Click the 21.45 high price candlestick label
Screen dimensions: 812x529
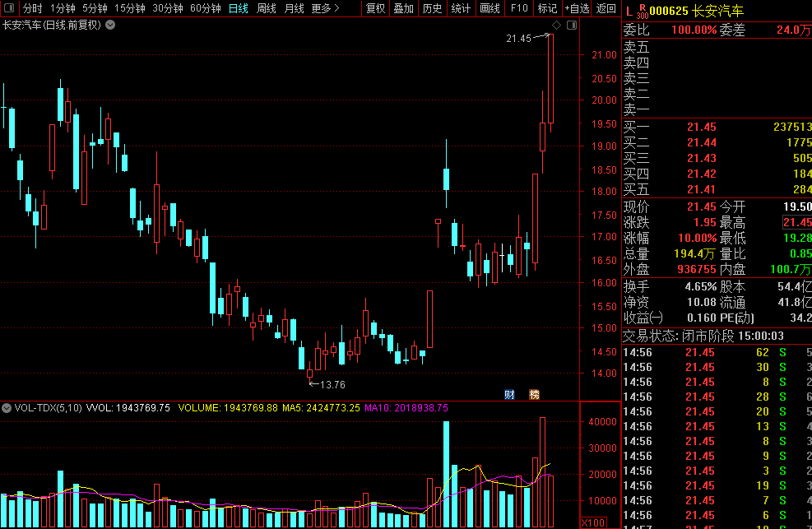click(518, 38)
